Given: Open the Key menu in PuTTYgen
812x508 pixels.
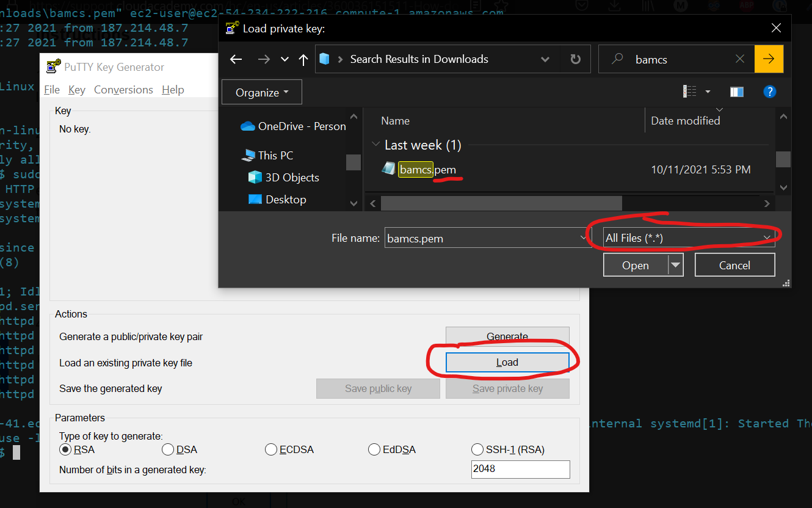Looking at the screenshot, I should pos(77,89).
